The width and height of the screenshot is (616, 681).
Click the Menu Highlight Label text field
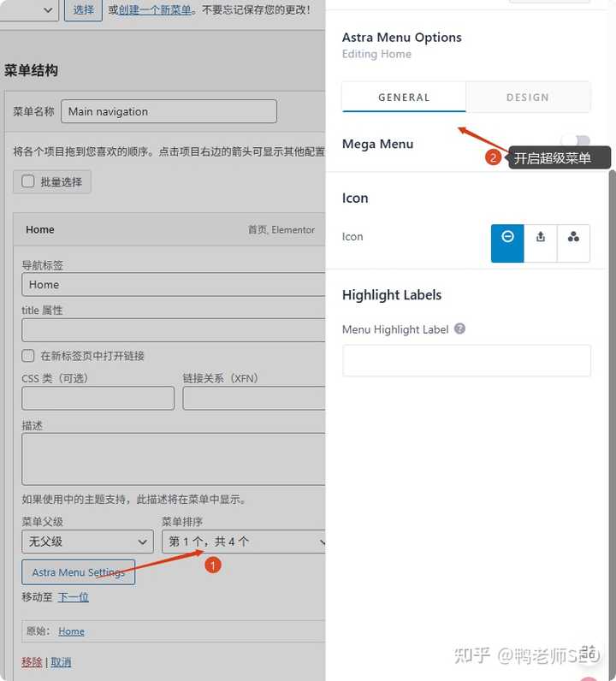[x=466, y=361]
